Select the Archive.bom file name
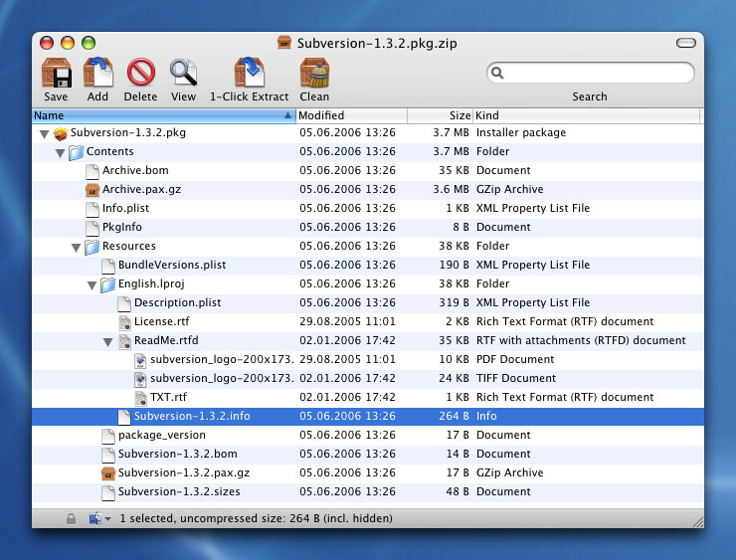This screenshot has width=736, height=560. click(135, 170)
